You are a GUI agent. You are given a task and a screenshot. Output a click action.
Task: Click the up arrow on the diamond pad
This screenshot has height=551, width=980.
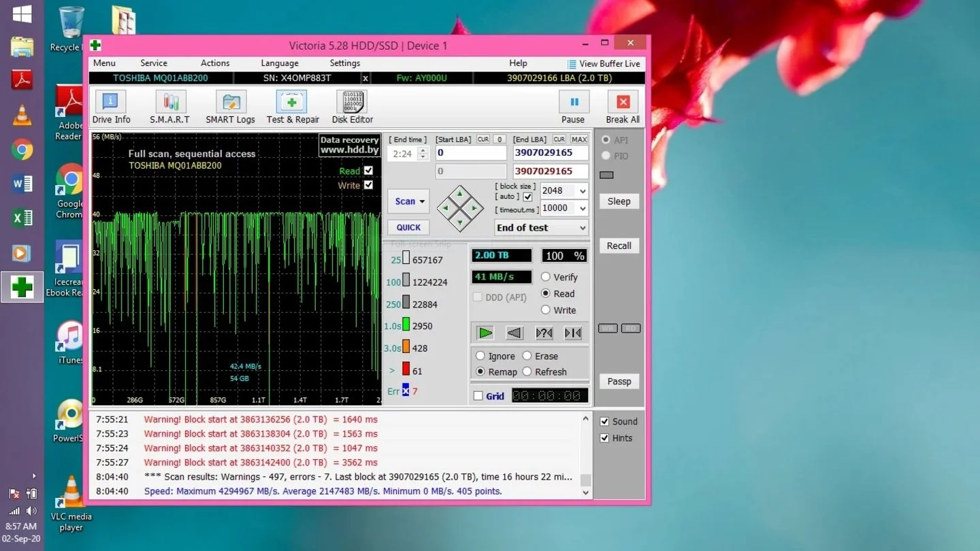click(x=460, y=195)
